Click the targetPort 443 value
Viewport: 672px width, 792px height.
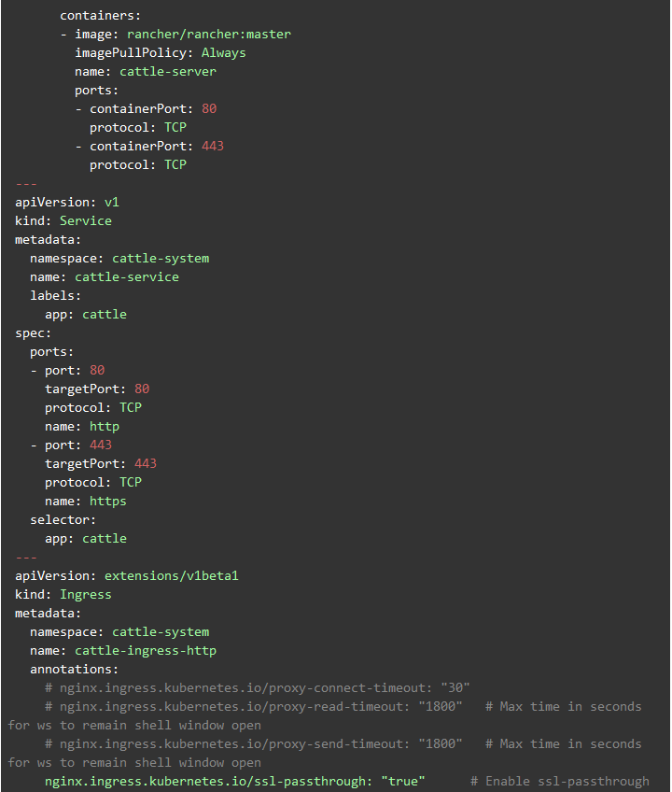(x=146, y=463)
